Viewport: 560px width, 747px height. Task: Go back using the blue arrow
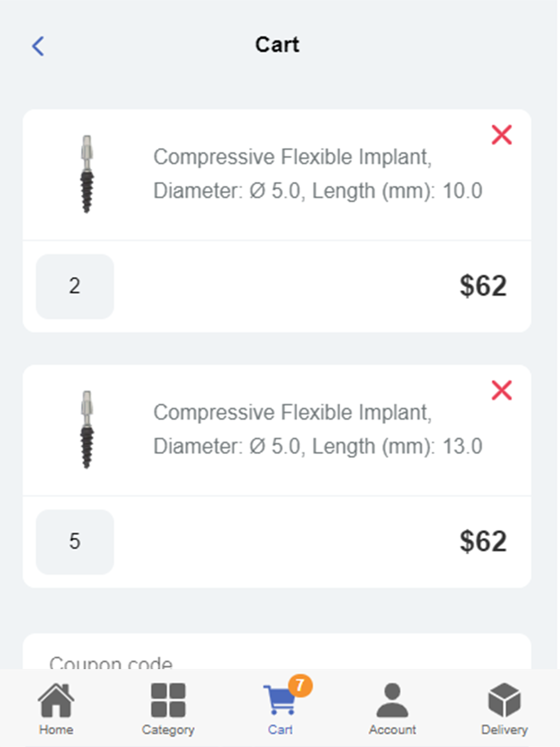point(38,46)
